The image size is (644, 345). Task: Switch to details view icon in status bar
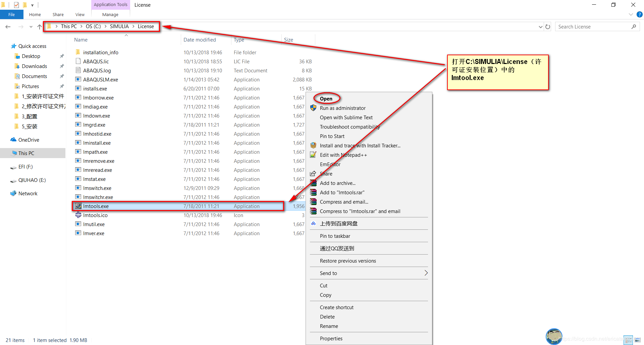tap(628, 340)
